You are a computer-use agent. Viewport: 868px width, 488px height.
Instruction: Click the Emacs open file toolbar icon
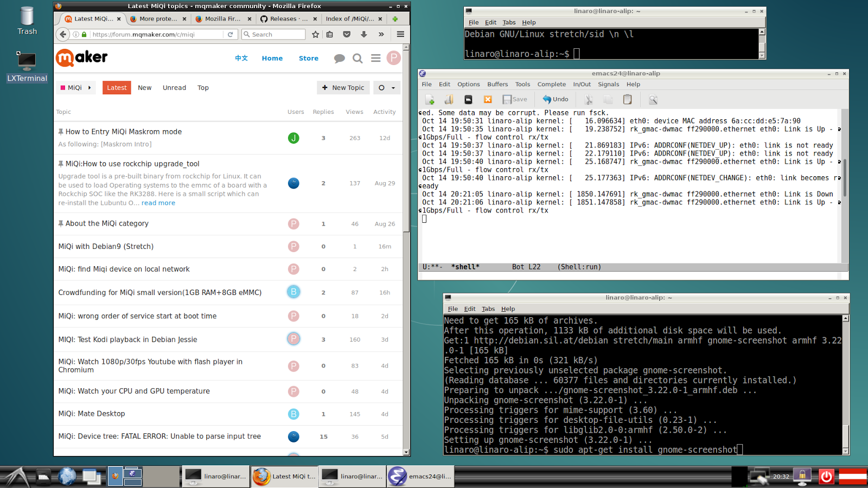449,99
